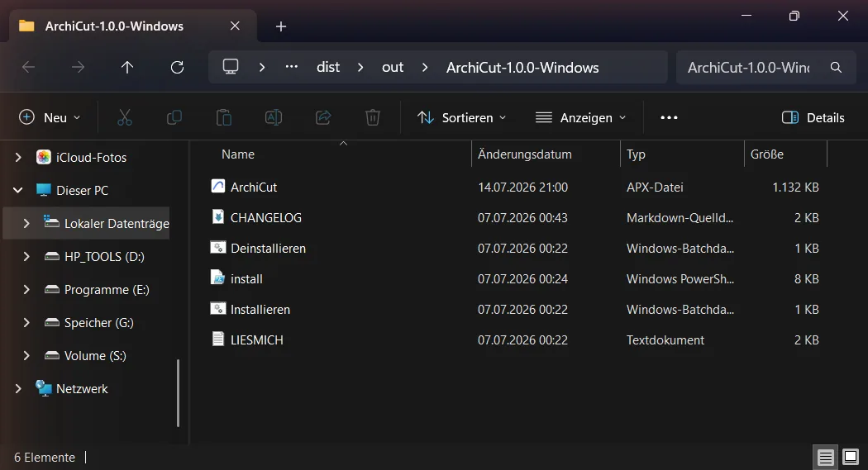
Task: Expand Speicher (G:) tree node
Action: coord(26,322)
